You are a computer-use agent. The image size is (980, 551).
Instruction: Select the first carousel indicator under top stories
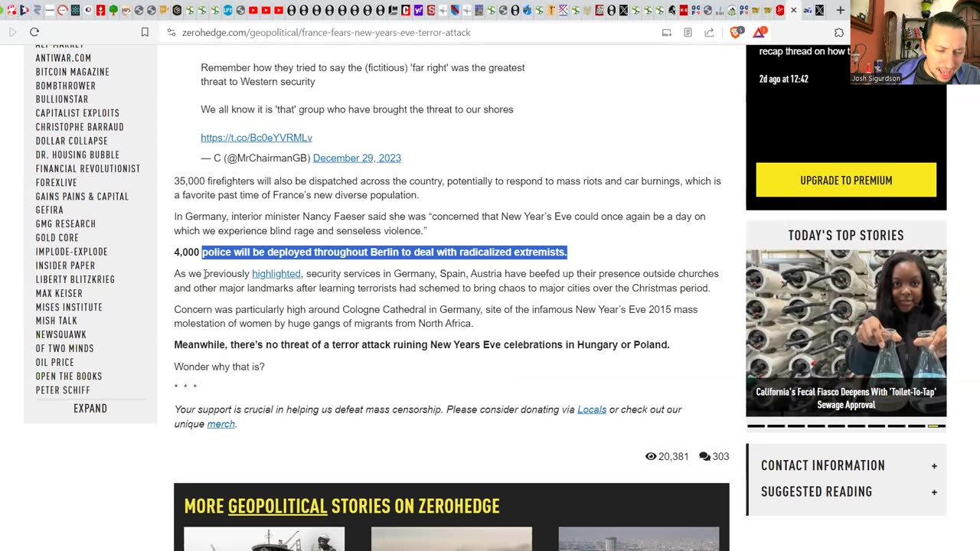(756, 426)
